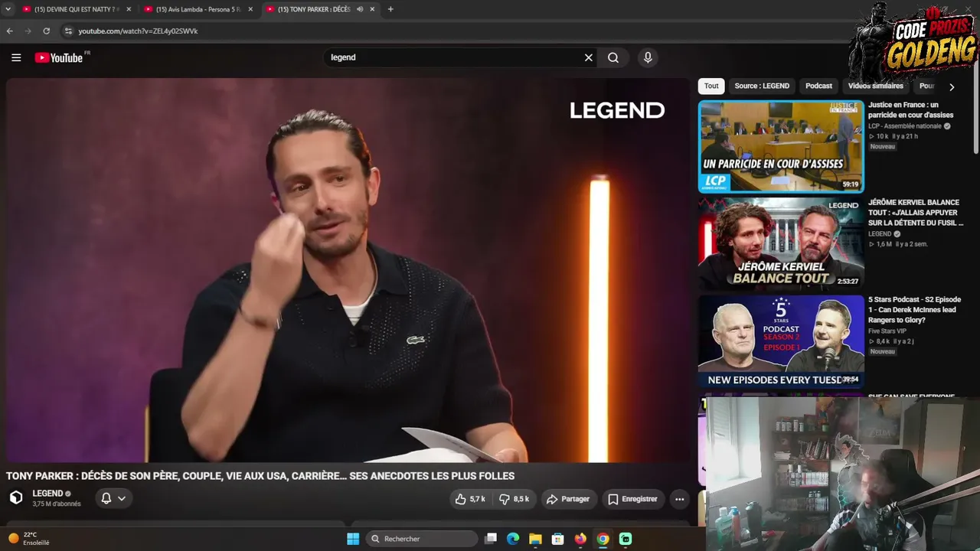
Task: Play the 'Un parricide en cour d'assises' thumbnail
Action: (x=781, y=146)
